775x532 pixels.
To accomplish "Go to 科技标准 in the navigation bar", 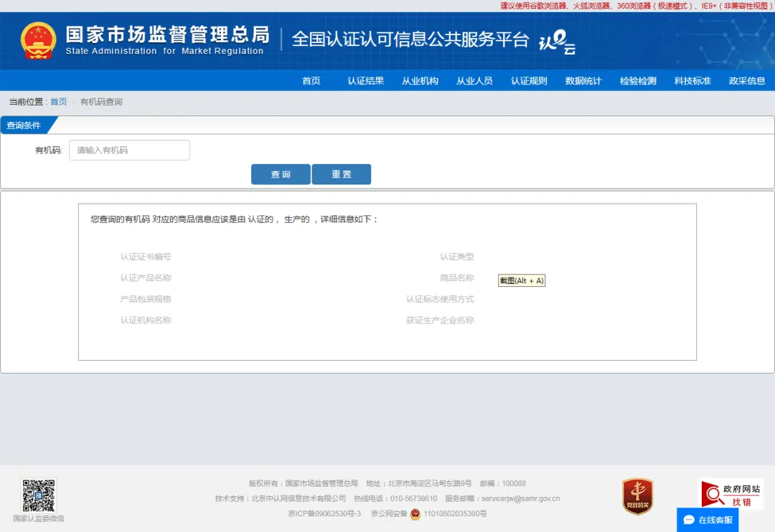I will [x=692, y=81].
